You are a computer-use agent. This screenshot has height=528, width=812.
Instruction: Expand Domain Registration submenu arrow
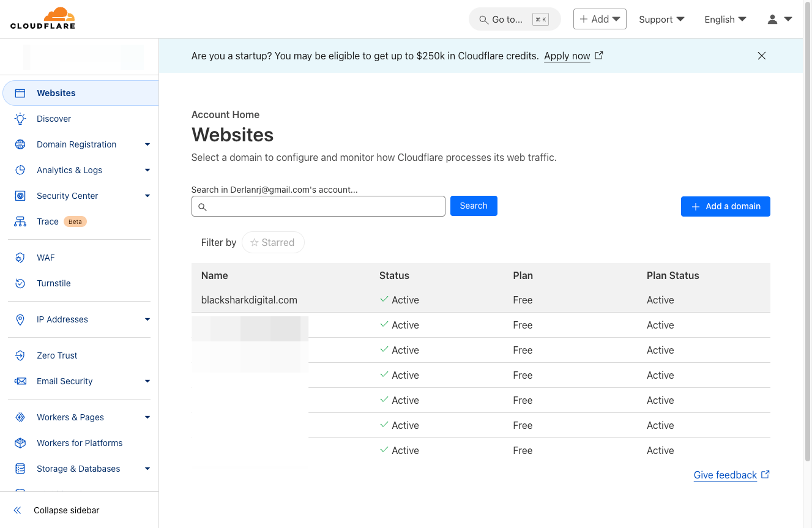pyautogui.click(x=147, y=144)
